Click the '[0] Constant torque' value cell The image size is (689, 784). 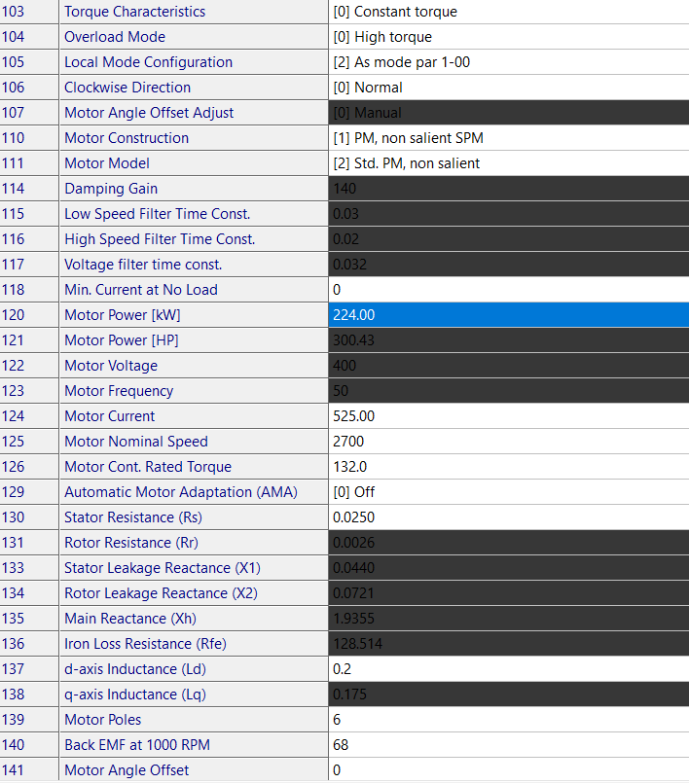509,12
